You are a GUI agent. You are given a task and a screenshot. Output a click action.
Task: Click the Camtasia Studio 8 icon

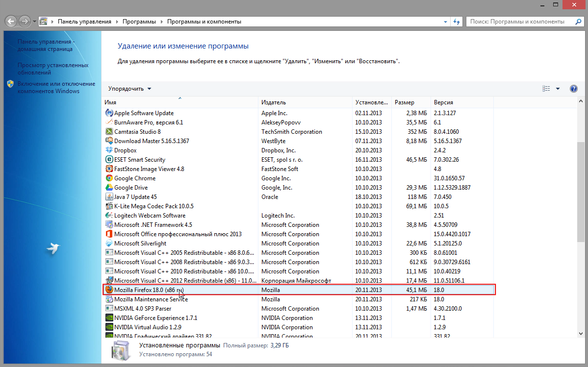(109, 131)
